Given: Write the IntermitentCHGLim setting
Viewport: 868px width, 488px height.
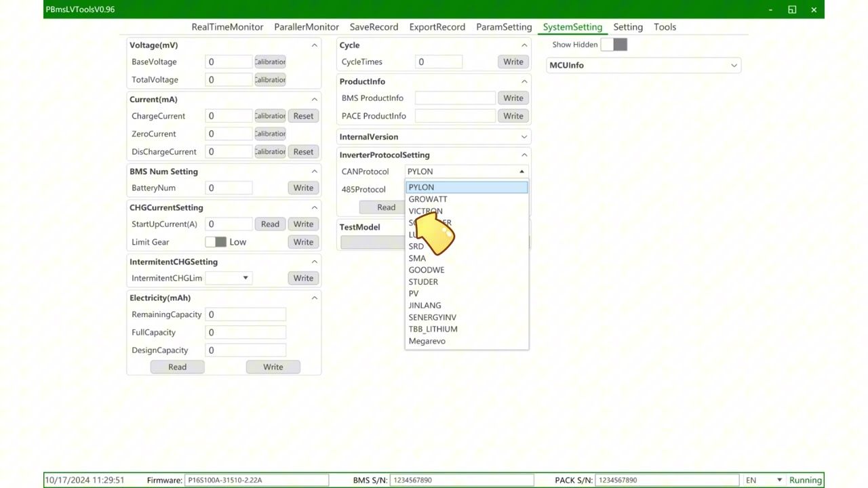Looking at the screenshot, I should click(x=303, y=278).
